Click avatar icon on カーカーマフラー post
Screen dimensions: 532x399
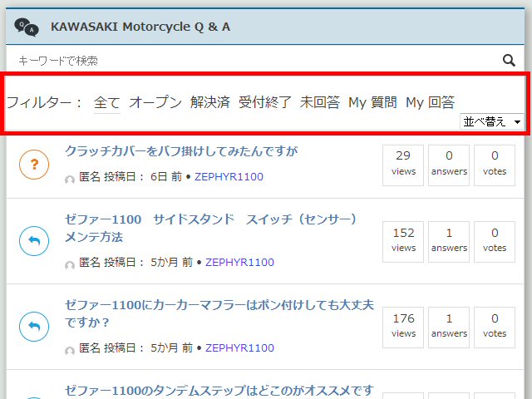(x=70, y=351)
